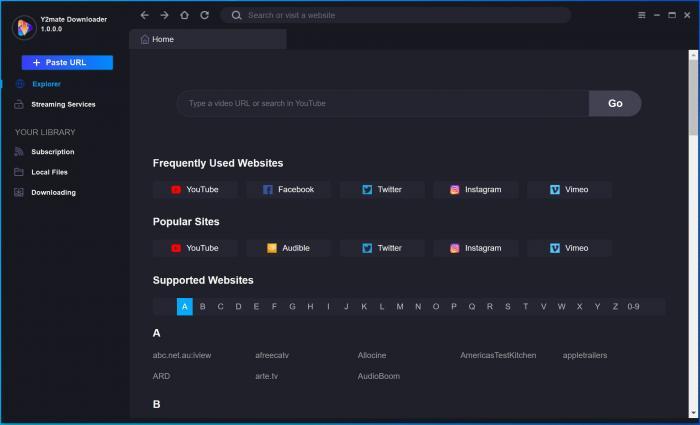Click the Subscription feed icon
The width and height of the screenshot is (700, 425).
(x=19, y=151)
